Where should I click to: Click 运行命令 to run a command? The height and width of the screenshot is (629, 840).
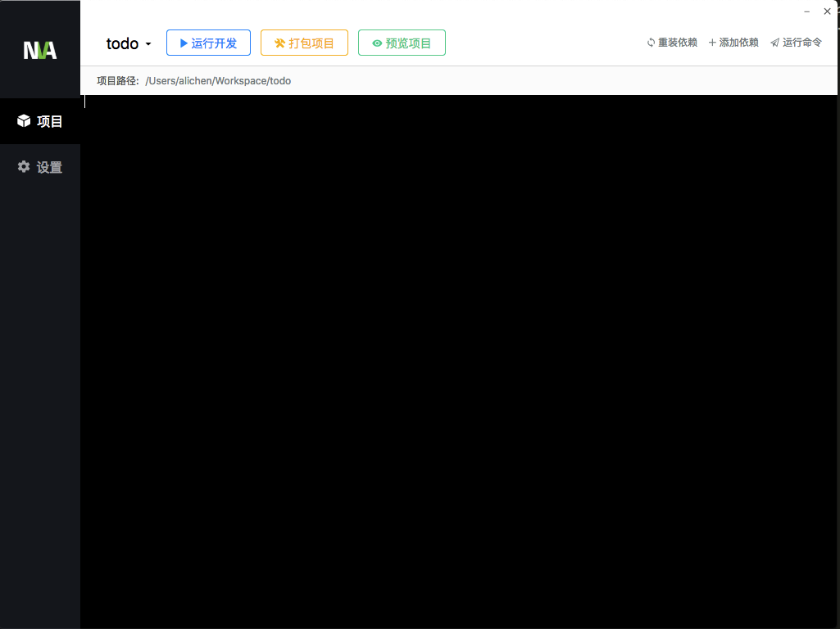796,43
